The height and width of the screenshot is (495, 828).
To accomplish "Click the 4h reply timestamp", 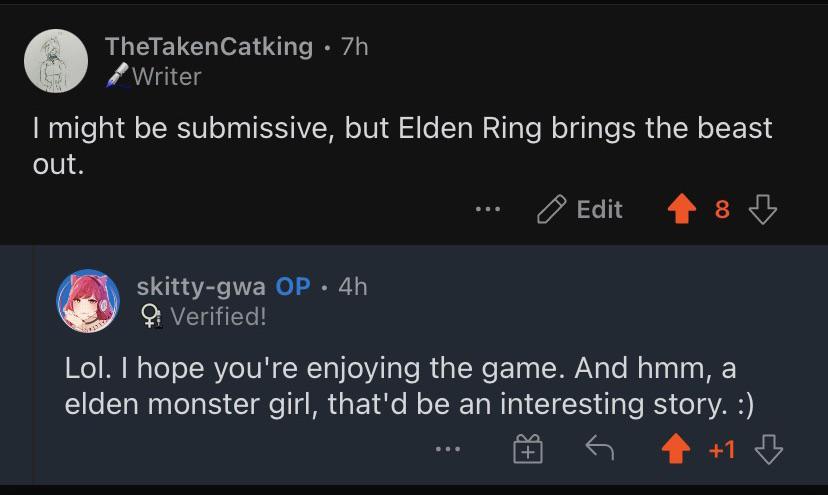I will click(353, 286).
